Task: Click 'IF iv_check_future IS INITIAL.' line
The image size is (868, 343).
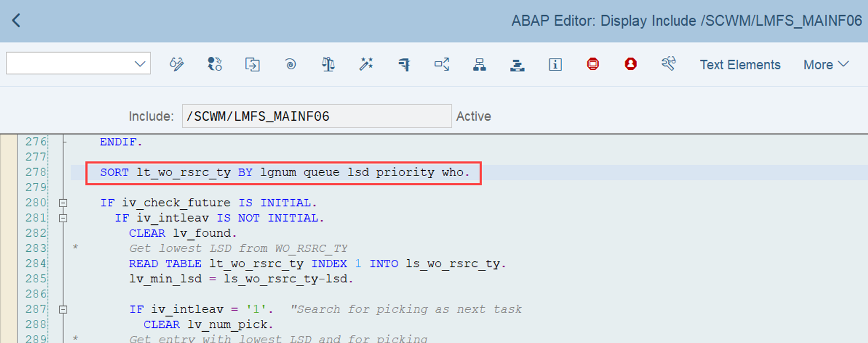Action: (x=209, y=203)
